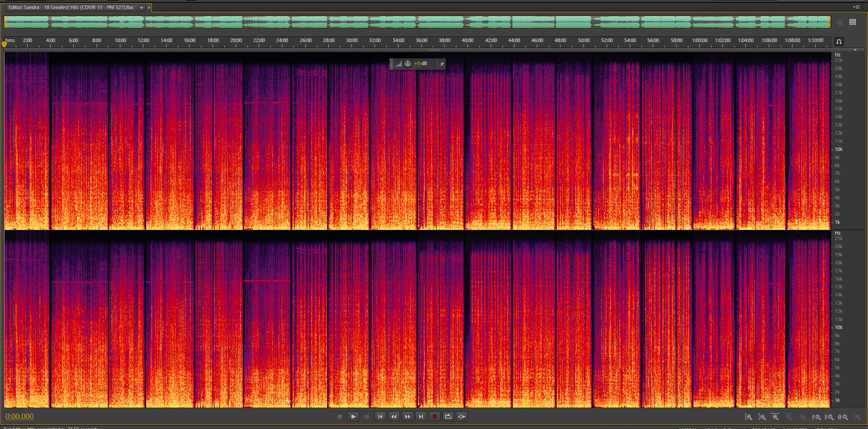Click the red Record button
Image resolution: width=868 pixels, height=429 pixels.
click(x=435, y=417)
